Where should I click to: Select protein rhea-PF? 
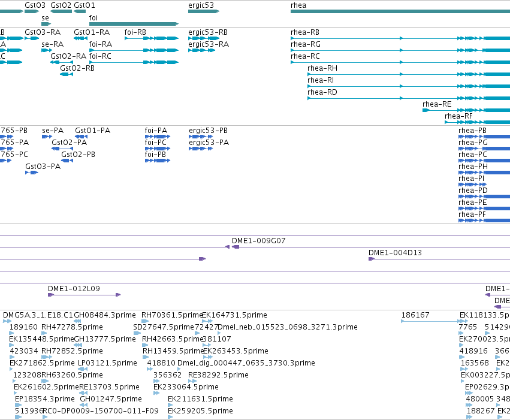(x=472, y=214)
